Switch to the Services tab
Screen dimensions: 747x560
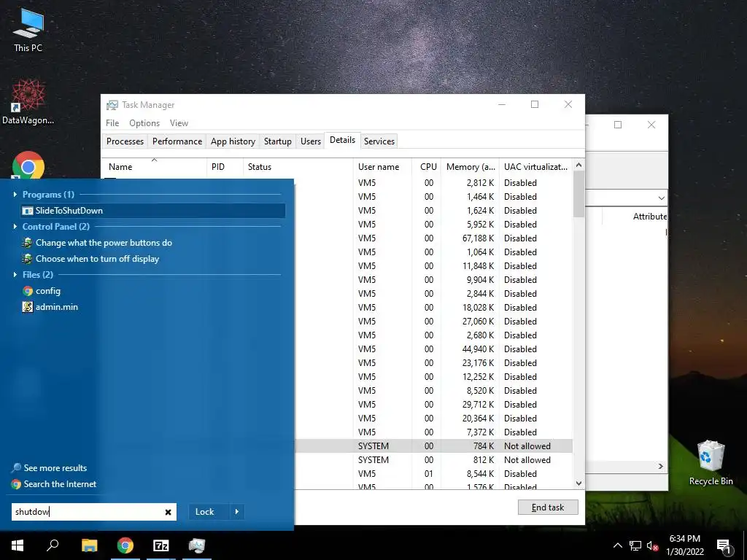(379, 141)
